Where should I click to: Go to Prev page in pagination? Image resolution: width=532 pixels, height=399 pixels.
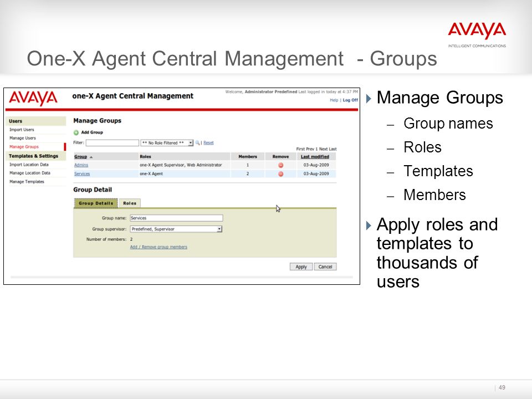click(x=310, y=149)
